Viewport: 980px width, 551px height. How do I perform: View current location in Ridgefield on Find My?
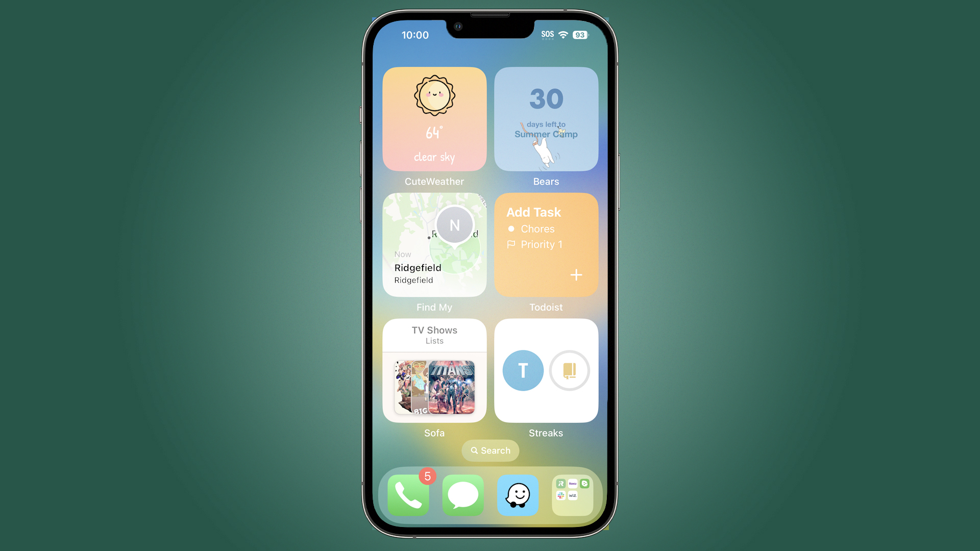pyautogui.click(x=434, y=244)
